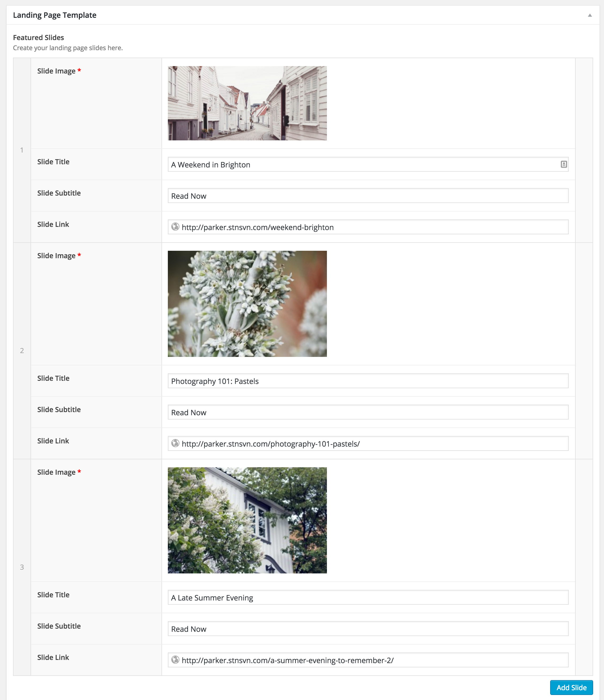Open the house with lilacs slide image
Image resolution: width=604 pixels, height=700 pixels.
247,520
